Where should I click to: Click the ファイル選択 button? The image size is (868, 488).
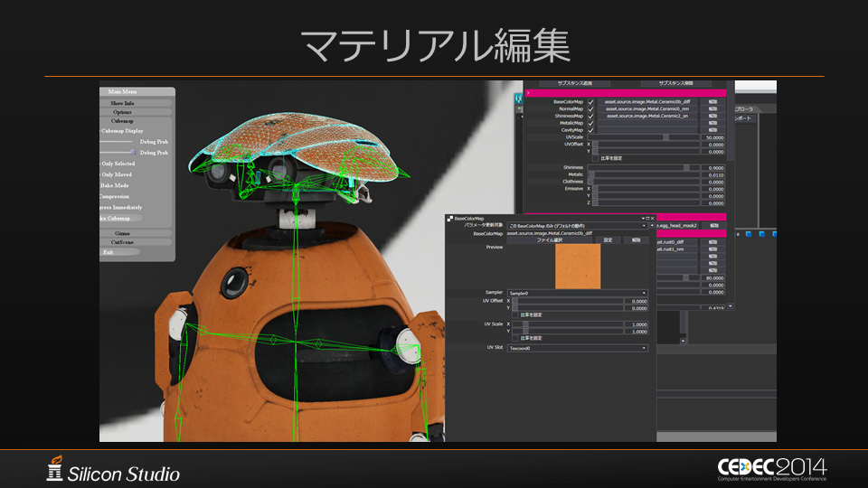[x=549, y=240]
